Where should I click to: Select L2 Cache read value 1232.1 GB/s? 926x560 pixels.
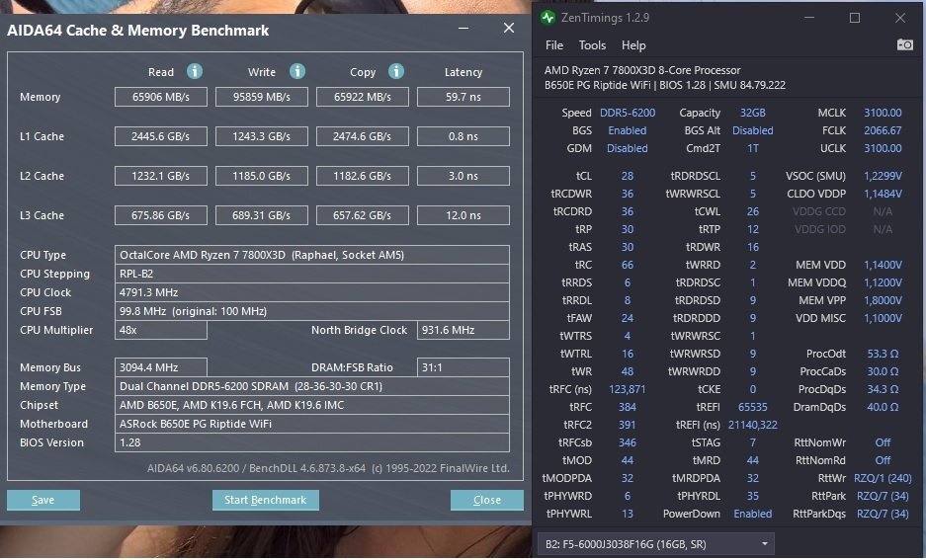click(161, 176)
